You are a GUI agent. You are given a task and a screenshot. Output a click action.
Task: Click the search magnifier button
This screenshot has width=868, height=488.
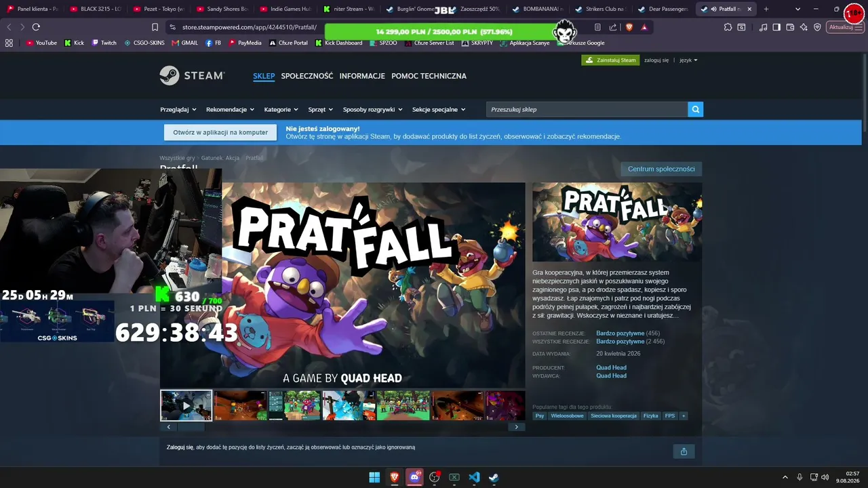pos(695,109)
